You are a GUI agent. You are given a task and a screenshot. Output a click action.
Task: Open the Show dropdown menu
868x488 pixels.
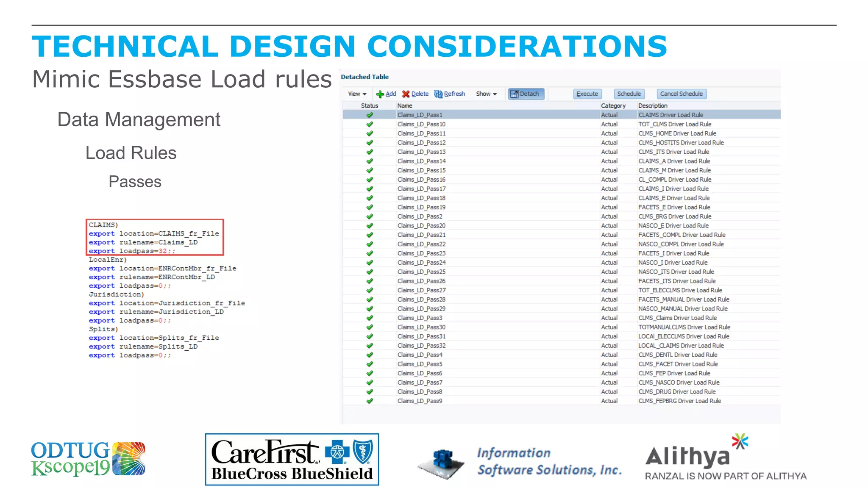(x=486, y=94)
